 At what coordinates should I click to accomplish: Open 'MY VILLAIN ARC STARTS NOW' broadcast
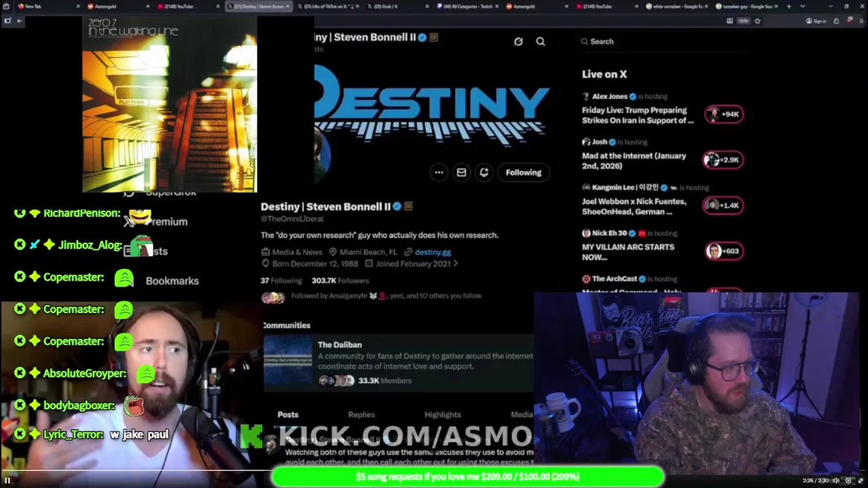tap(628, 252)
